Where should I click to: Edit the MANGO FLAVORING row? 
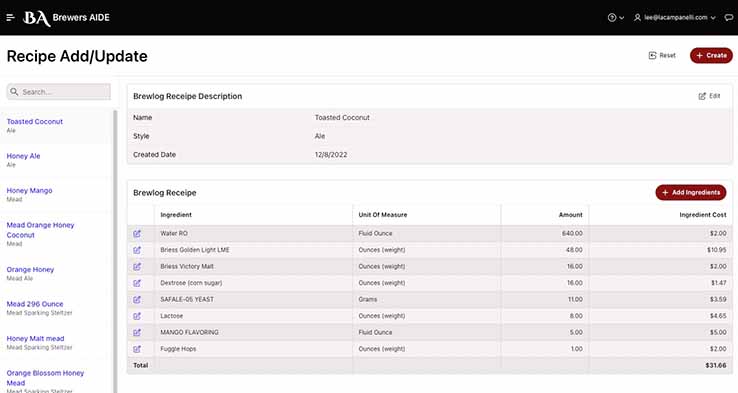(137, 332)
